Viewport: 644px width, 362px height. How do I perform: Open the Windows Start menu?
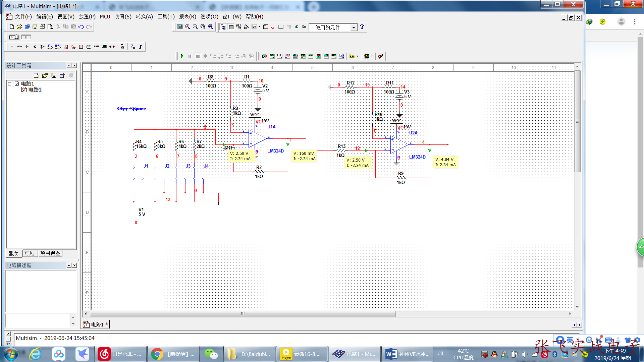click(11, 354)
